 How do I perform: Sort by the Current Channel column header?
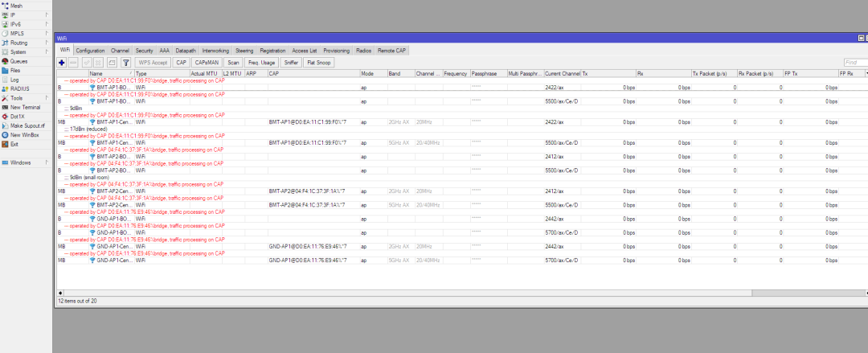562,73
